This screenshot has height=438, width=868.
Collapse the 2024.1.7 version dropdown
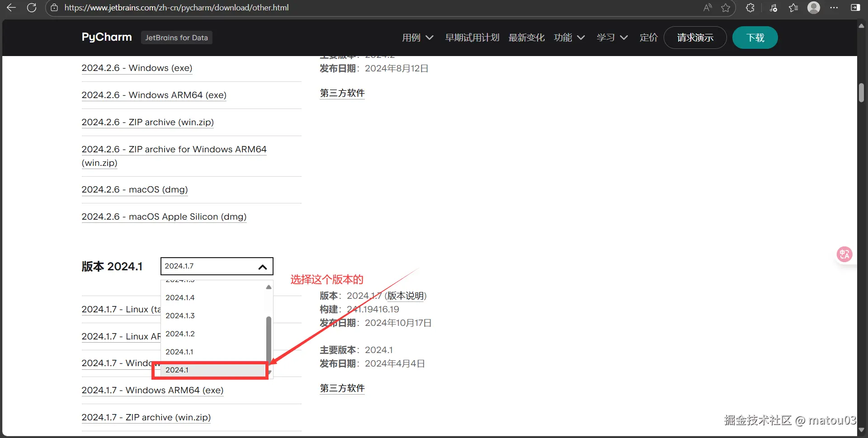pyautogui.click(x=217, y=266)
